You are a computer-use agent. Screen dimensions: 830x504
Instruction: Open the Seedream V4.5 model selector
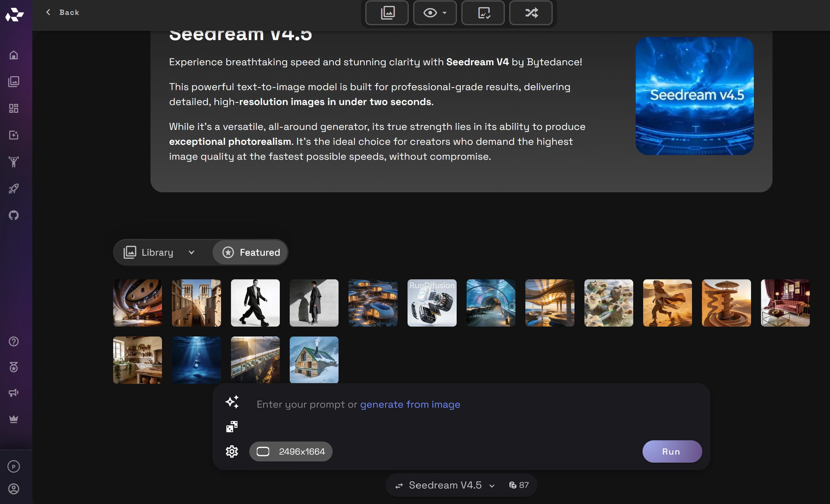tap(445, 485)
